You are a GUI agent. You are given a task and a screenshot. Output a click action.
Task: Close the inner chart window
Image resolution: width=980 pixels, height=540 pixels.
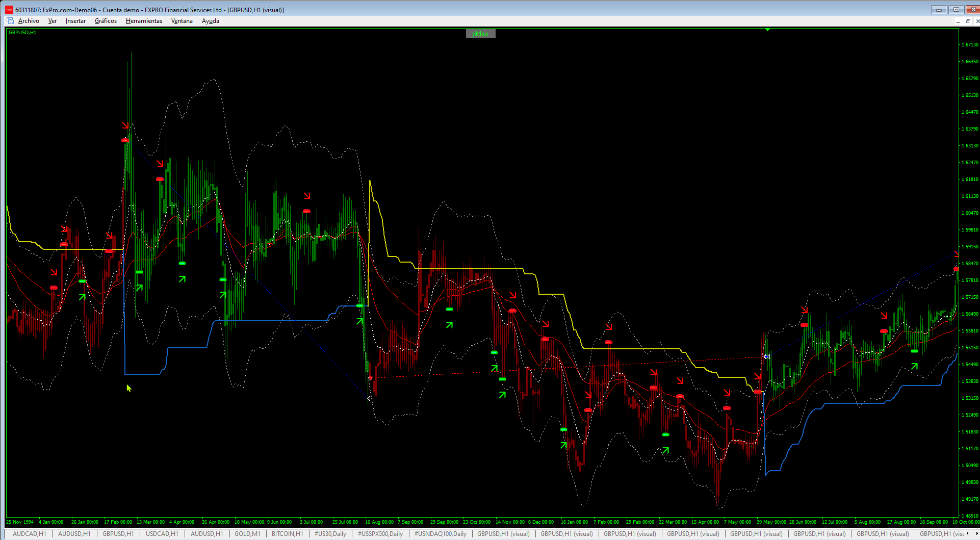click(977, 21)
